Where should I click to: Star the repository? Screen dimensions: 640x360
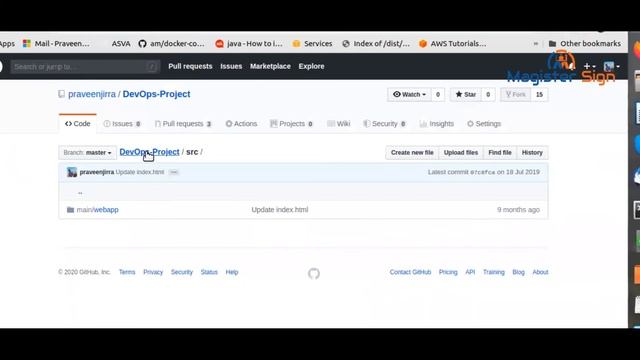click(465, 94)
